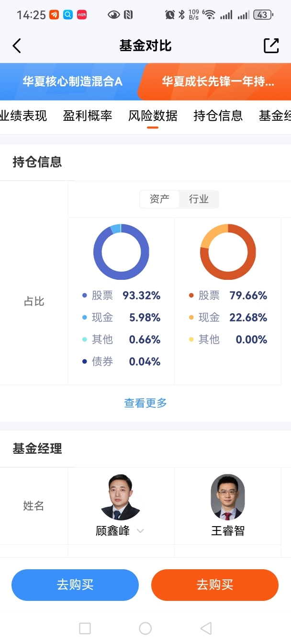
Task: Switch to 资产 segment toggle
Action: pyautogui.click(x=159, y=199)
